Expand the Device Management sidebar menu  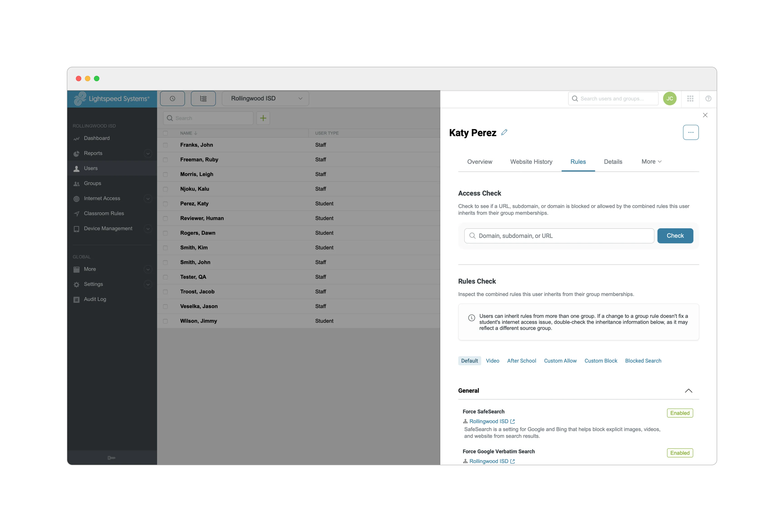148,229
